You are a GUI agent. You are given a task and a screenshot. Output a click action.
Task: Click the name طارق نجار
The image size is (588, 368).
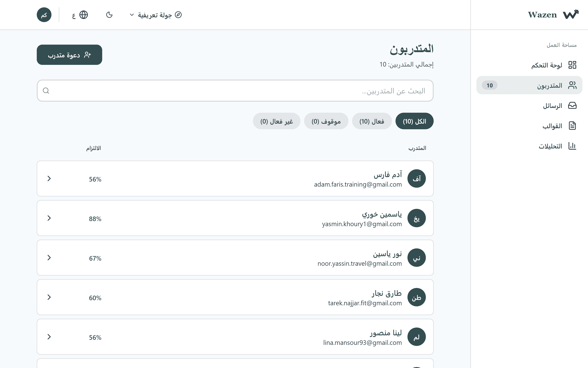coord(387,293)
